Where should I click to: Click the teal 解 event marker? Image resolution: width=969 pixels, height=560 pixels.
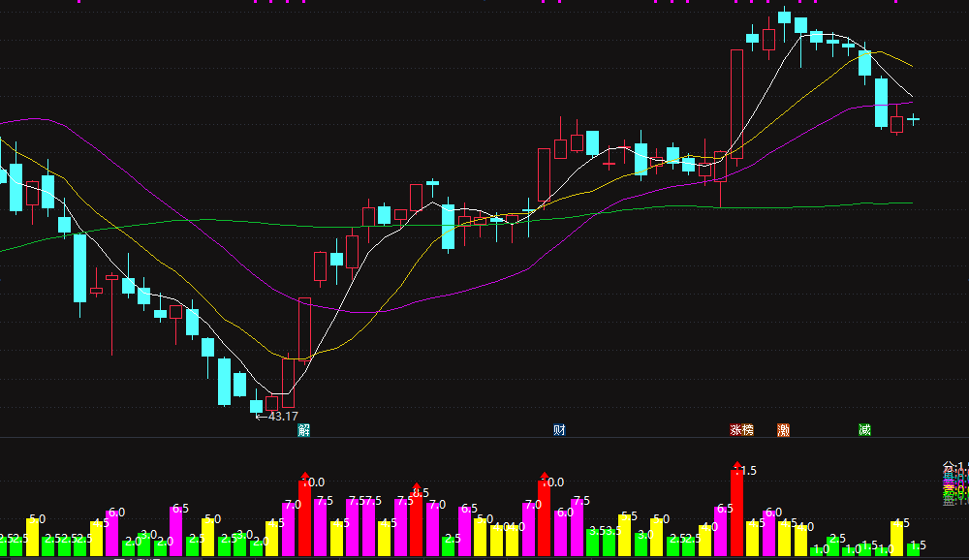303,430
